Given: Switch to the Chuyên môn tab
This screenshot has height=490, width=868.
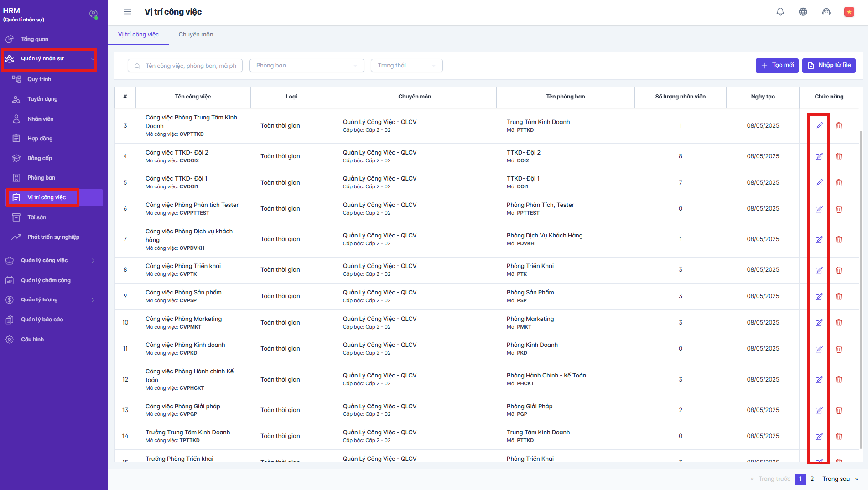Looking at the screenshot, I should (x=196, y=35).
